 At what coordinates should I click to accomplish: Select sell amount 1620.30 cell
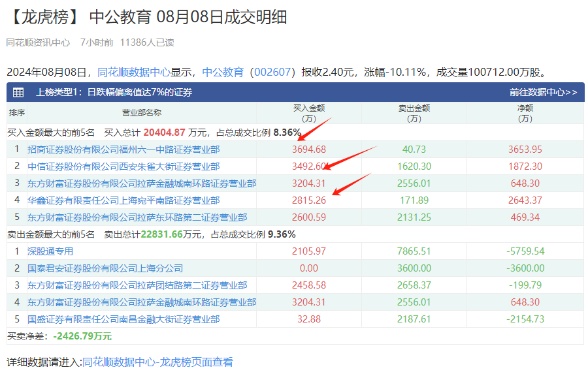[x=414, y=166]
